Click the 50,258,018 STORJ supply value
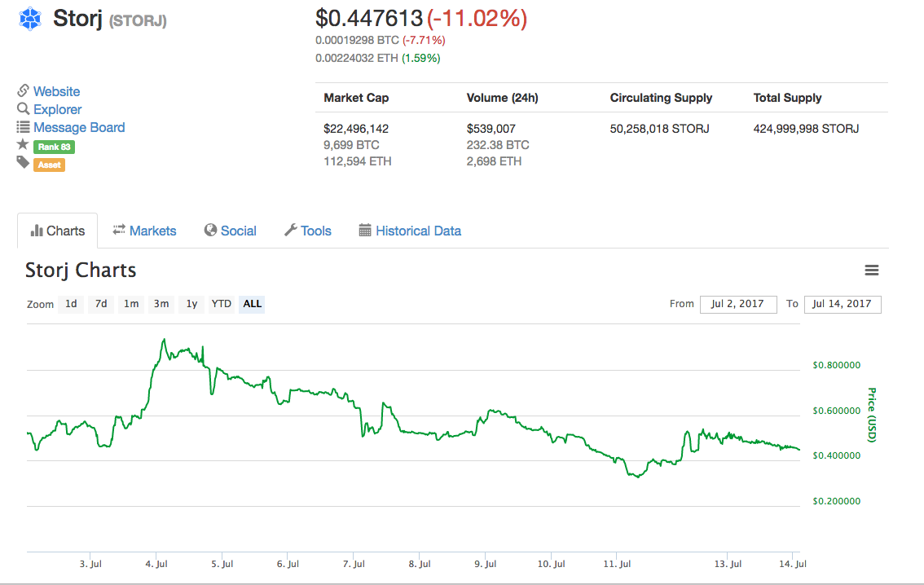 click(659, 129)
